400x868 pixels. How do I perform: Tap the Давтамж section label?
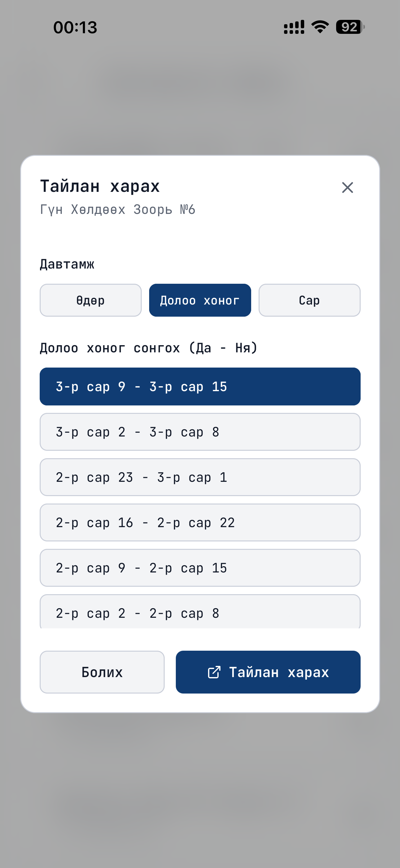point(67,264)
